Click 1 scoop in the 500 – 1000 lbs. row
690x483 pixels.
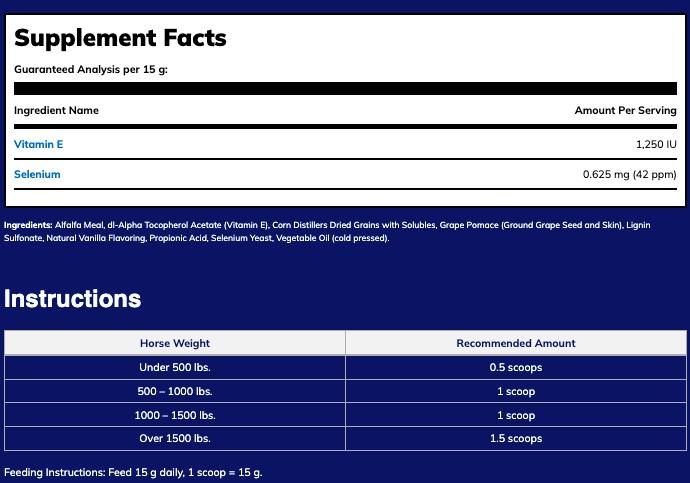pos(515,391)
